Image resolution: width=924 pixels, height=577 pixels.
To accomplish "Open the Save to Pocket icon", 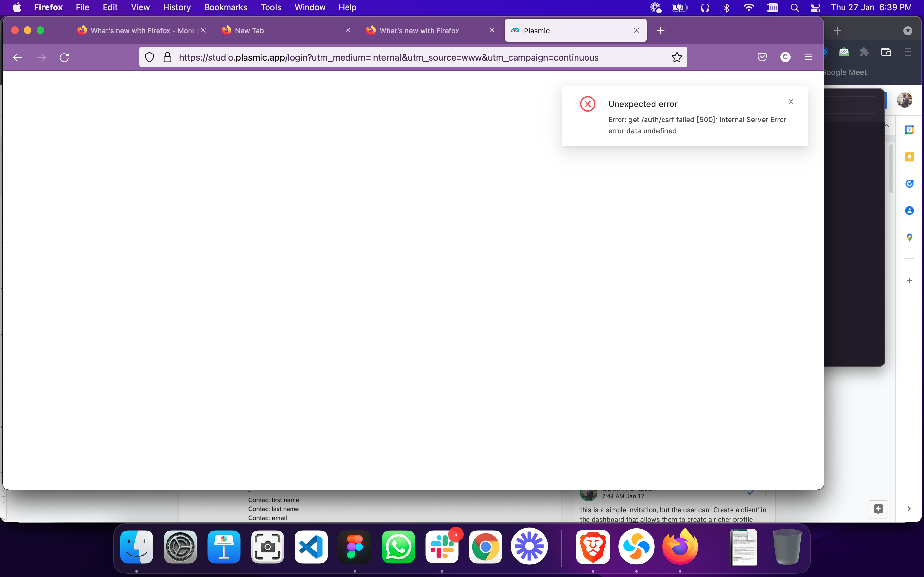I will (x=762, y=57).
